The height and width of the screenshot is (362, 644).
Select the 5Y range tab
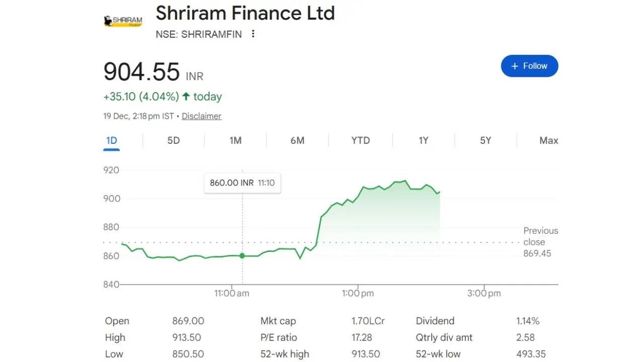(x=485, y=140)
